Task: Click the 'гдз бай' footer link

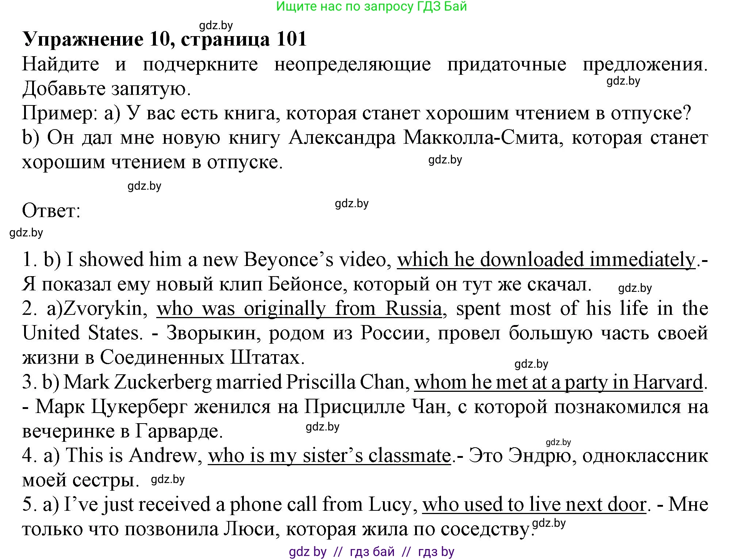Action: click(371, 552)
